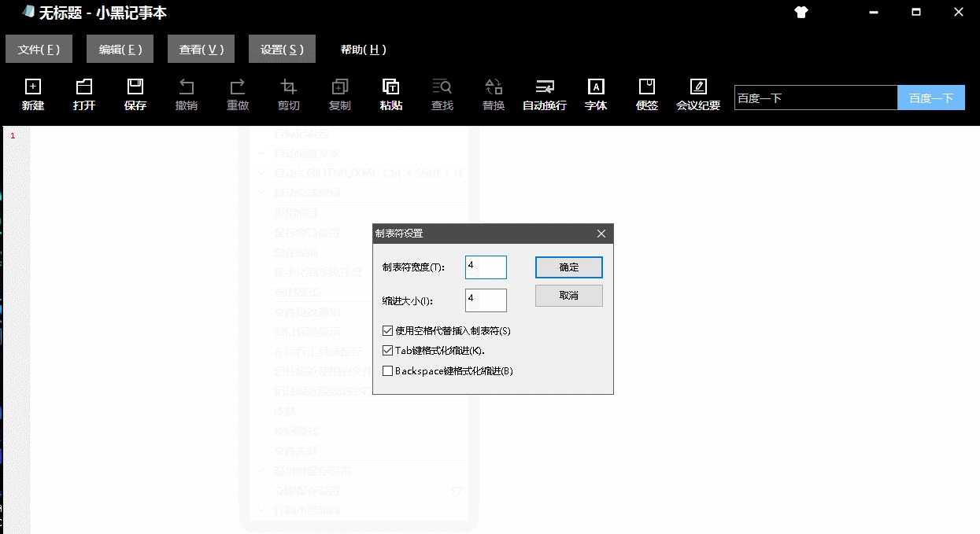Click the 保存 (Save) icon
The height and width of the screenshot is (534, 980).
pyautogui.click(x=135, y=92)
